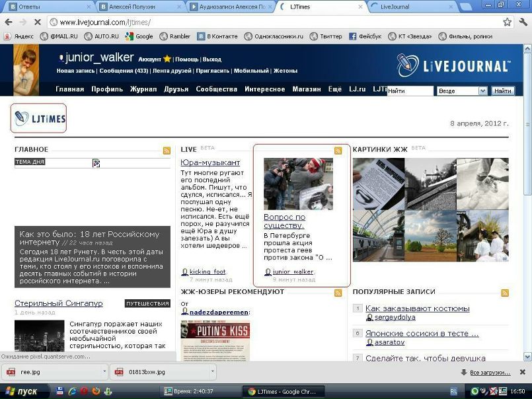Screen dimensions: 532x399
Task: Click the vertical page scrollbar
Action: (x=526, y=198)
